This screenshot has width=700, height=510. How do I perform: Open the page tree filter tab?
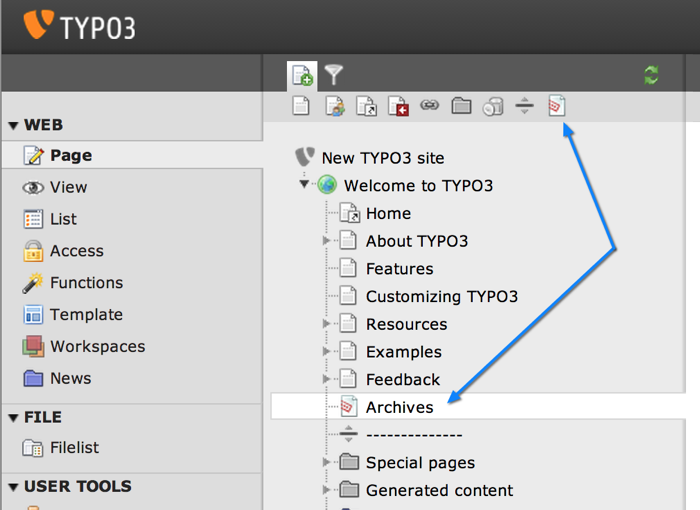[333, 75]
